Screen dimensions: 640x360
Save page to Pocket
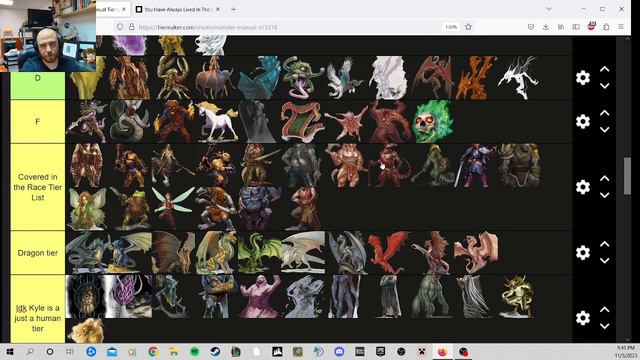pos(531,27)
